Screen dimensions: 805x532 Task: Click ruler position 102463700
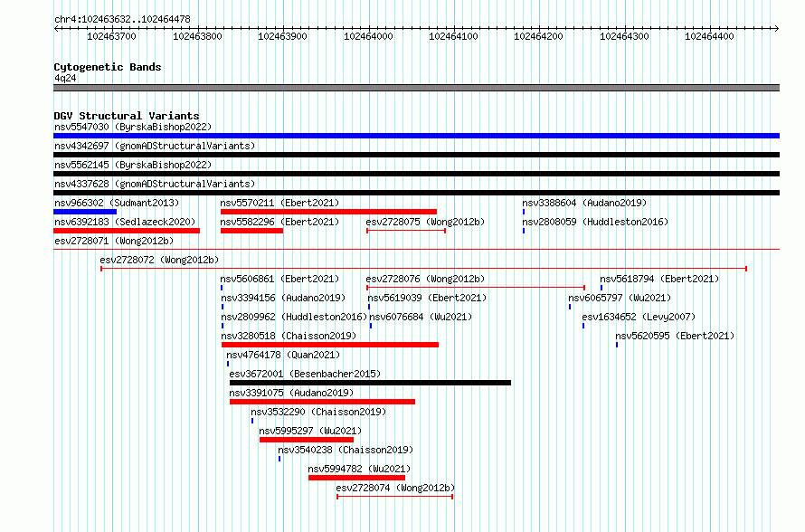[112, 36]
